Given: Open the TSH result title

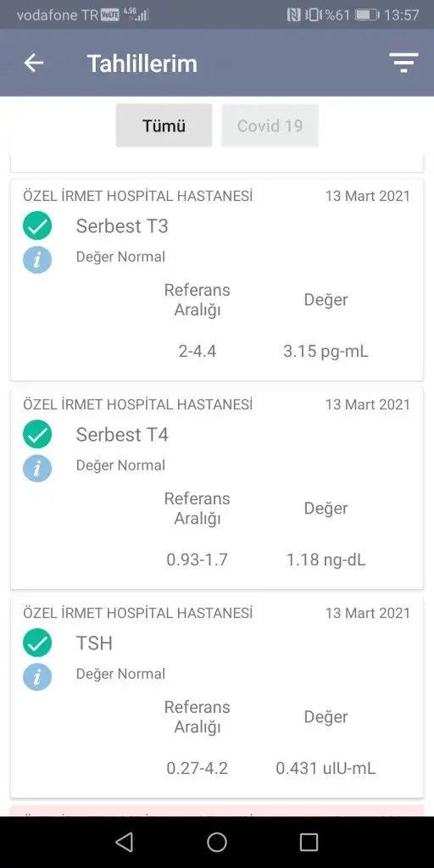Looking at the screenshot, I should (94, 643).
